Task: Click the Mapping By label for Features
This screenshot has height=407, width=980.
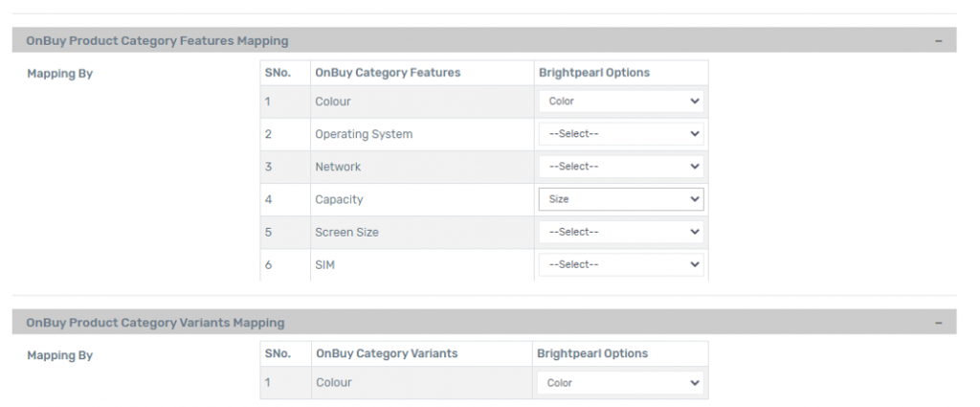Action: 60,73
